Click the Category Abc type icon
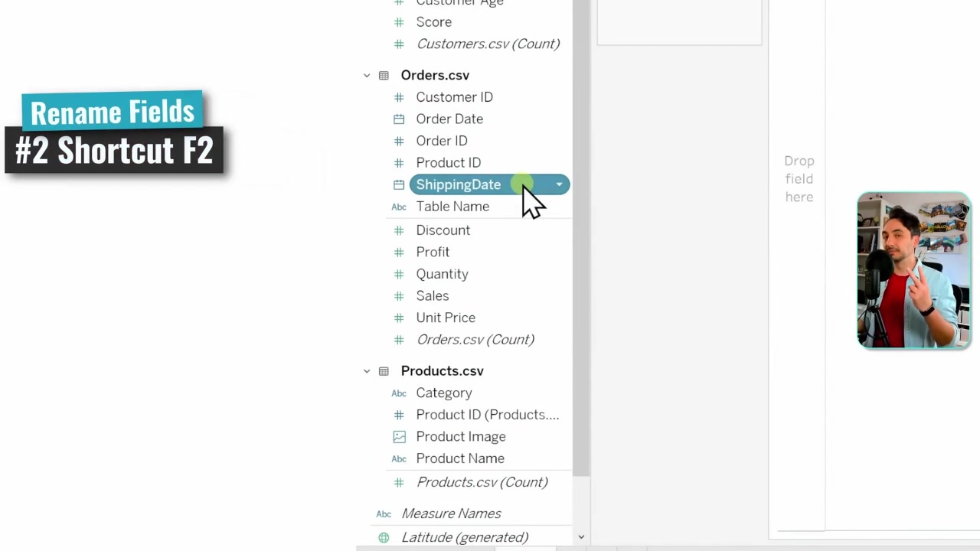The height and width of the screenshot is (551, 980). point(399,393)
